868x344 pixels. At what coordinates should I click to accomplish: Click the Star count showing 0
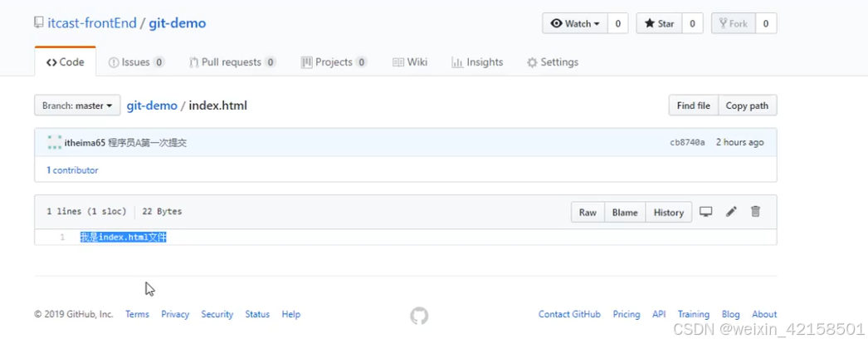pyautogui.click(x=693, y=23)
